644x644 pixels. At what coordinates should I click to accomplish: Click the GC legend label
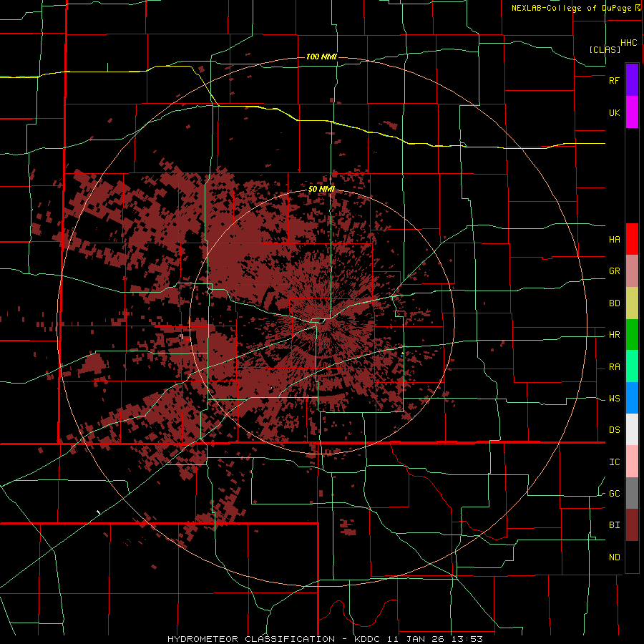pyautogui.click(x=614, y=493)
